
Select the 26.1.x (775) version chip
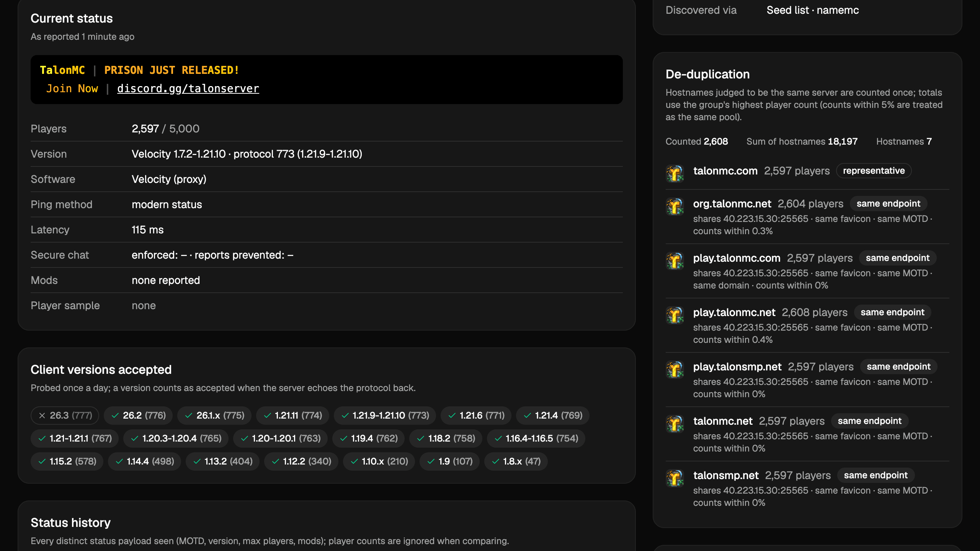[x=214, y=416]
